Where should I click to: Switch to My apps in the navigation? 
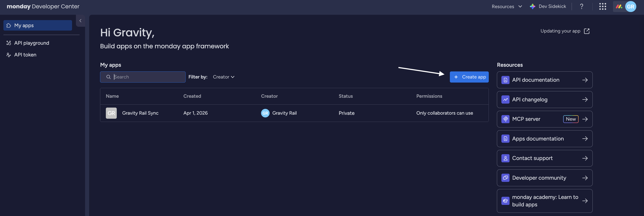point(24,25)
